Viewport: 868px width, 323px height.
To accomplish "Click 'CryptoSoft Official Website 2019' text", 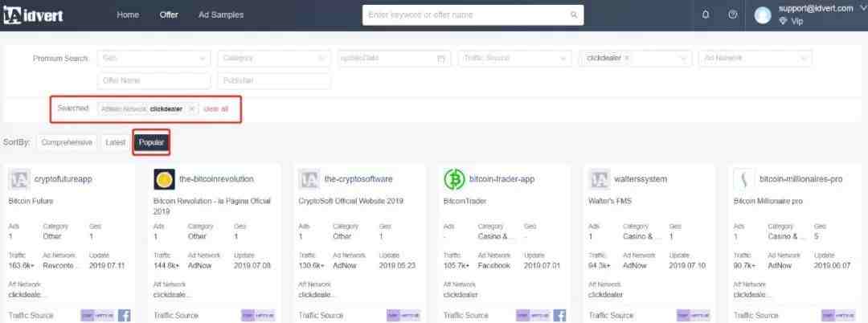I will point(351,202).
